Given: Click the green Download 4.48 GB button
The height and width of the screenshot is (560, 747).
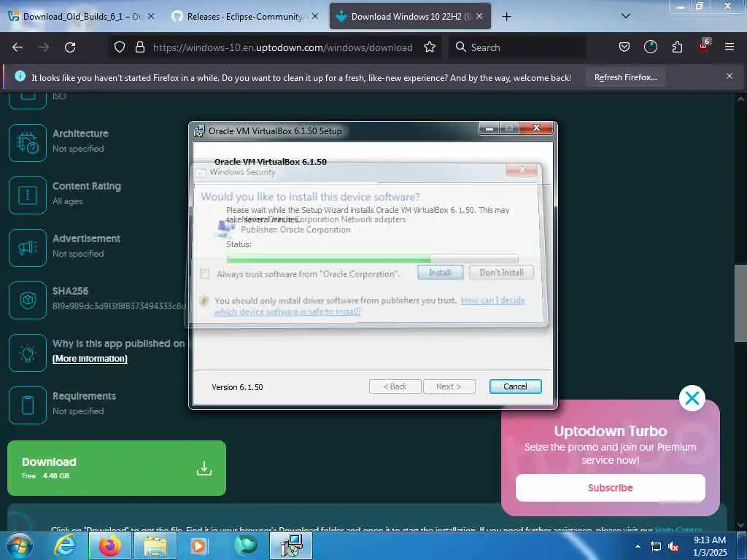Looking at the screenshot, I should pos(117,467).
